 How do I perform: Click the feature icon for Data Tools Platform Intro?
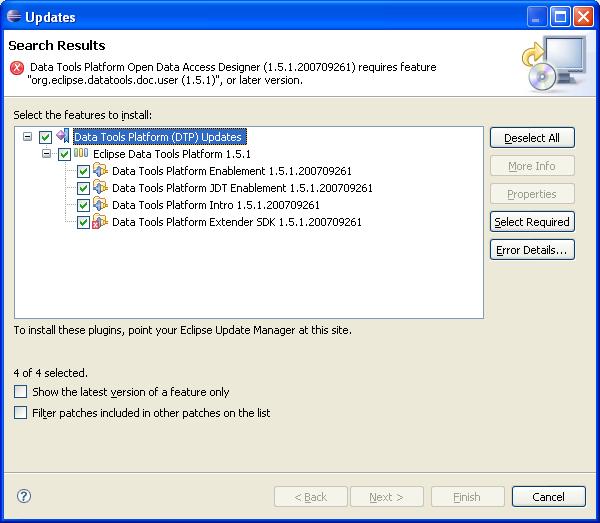pos(101,204)
